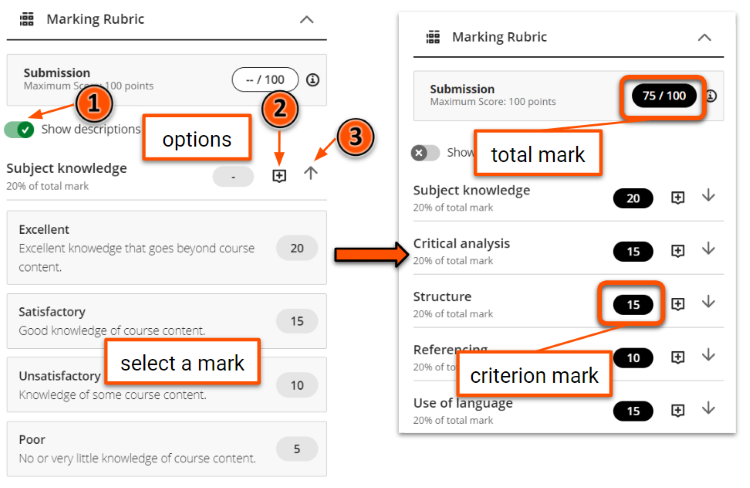This screenshot has width=750, height=488.
Task: Add feedback comment for Use of language
Action: pyautogui.click(x=677, y=409)
